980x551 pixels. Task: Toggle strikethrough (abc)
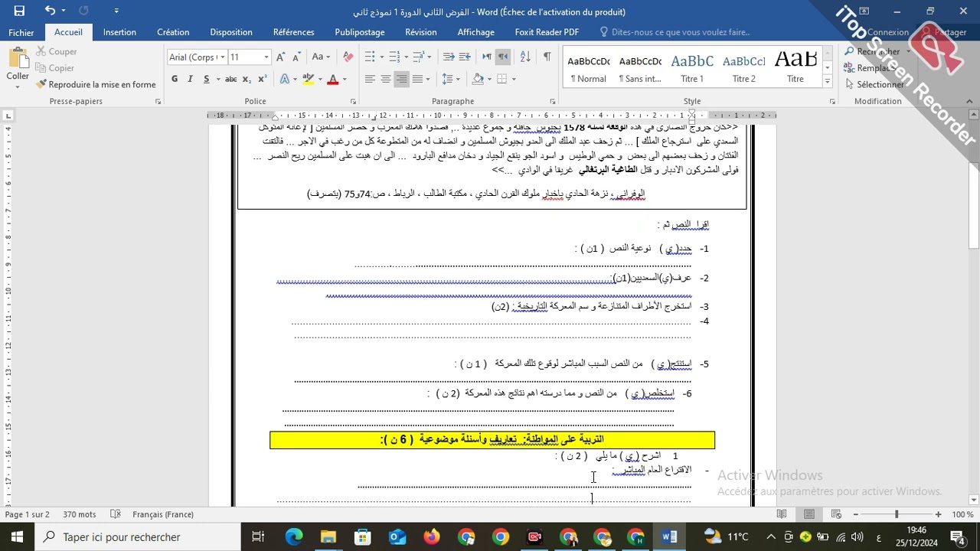point(230,79)
